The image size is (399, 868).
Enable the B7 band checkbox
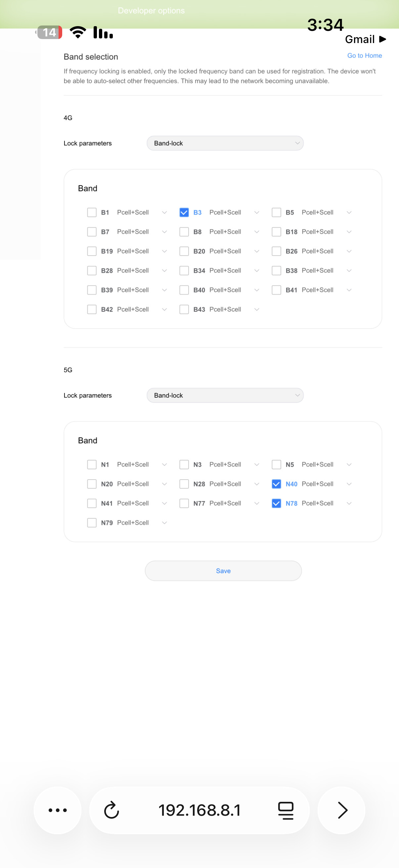92,232
